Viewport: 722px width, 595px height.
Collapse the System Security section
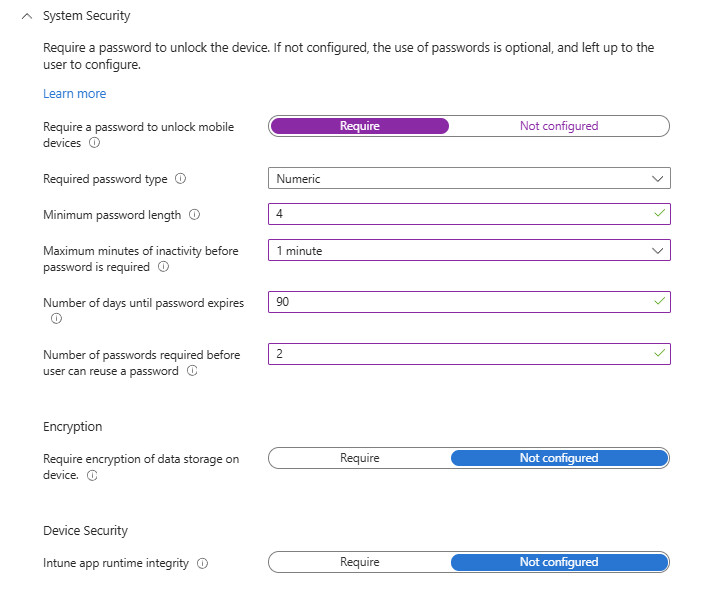click(27, 16)
